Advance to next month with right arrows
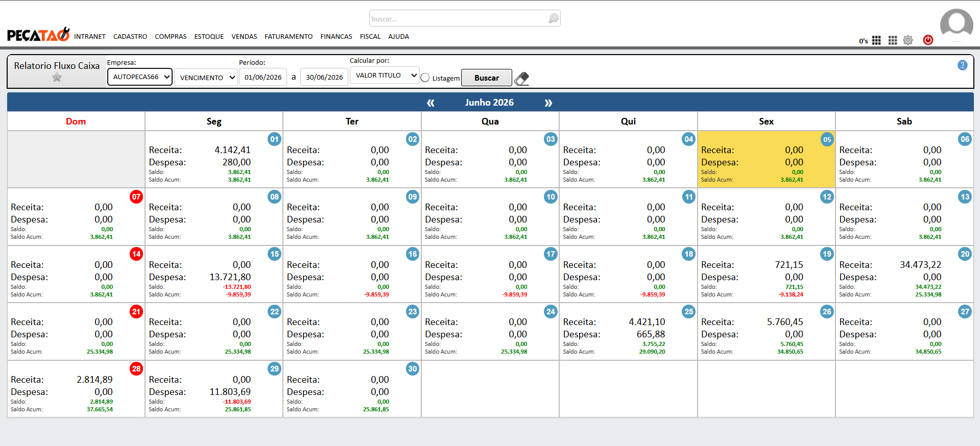 548,103
